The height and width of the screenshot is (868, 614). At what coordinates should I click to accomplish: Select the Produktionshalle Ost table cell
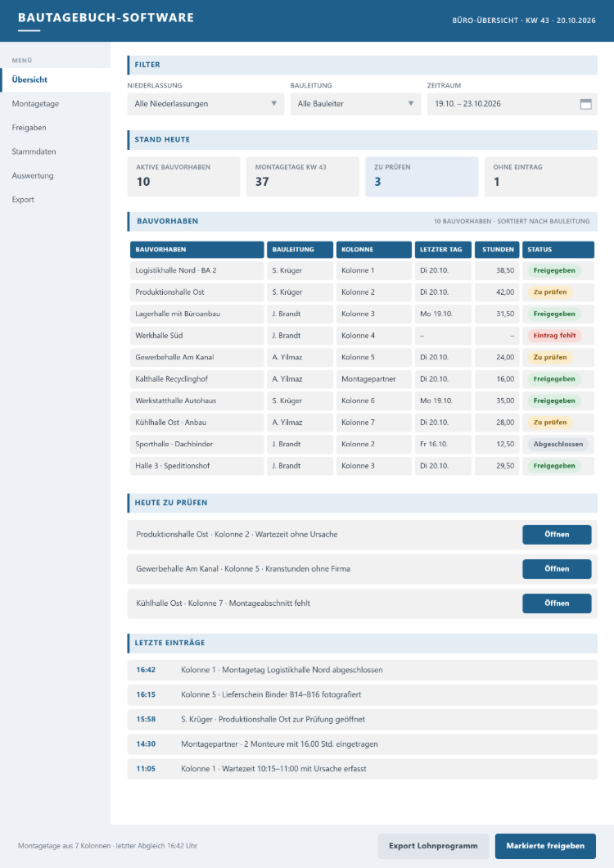coord(197,292)
